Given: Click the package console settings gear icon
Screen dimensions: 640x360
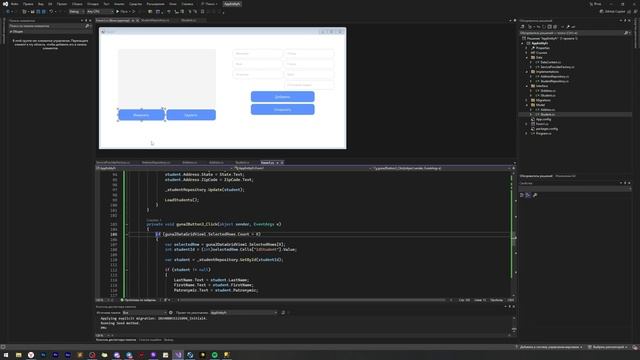Looking at the screenshot, I should (171, 313).
